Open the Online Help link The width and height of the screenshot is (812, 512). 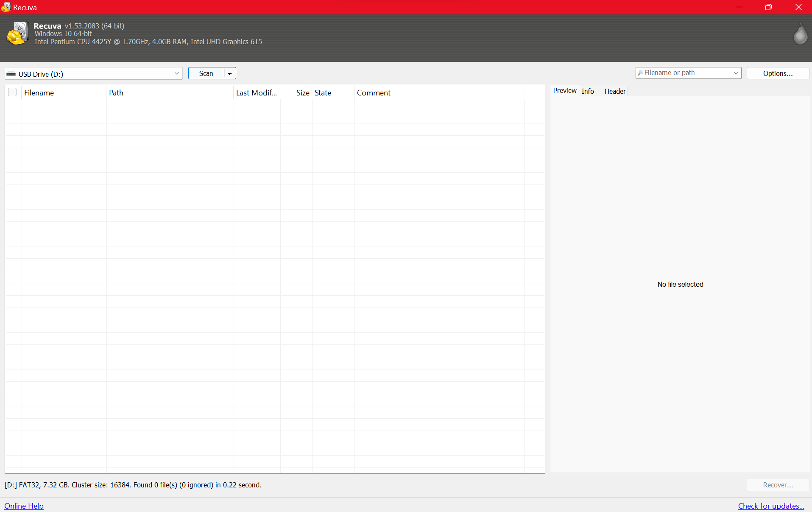(x=24, y=506)
